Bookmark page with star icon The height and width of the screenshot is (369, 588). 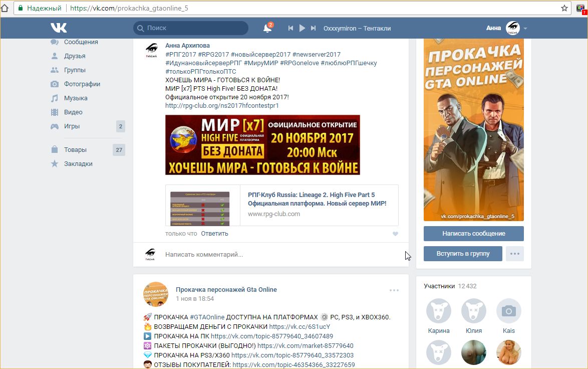(564, 8)
